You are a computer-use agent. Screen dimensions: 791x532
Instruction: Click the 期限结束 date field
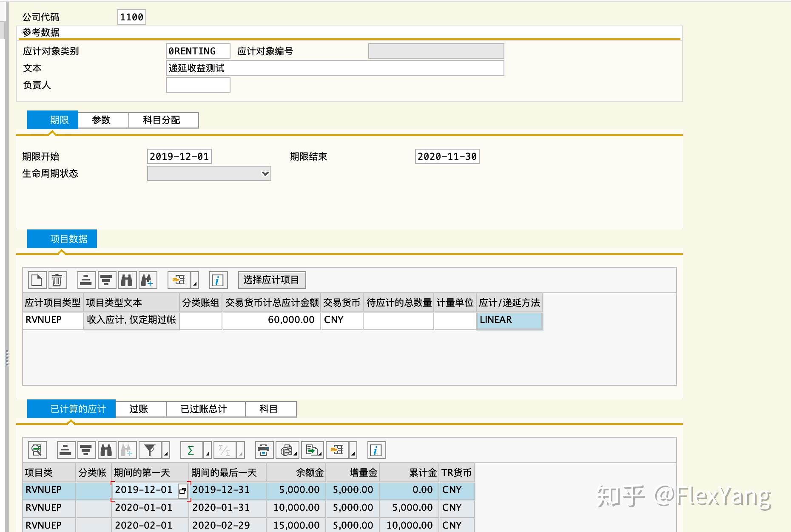[x=447, y=156]
